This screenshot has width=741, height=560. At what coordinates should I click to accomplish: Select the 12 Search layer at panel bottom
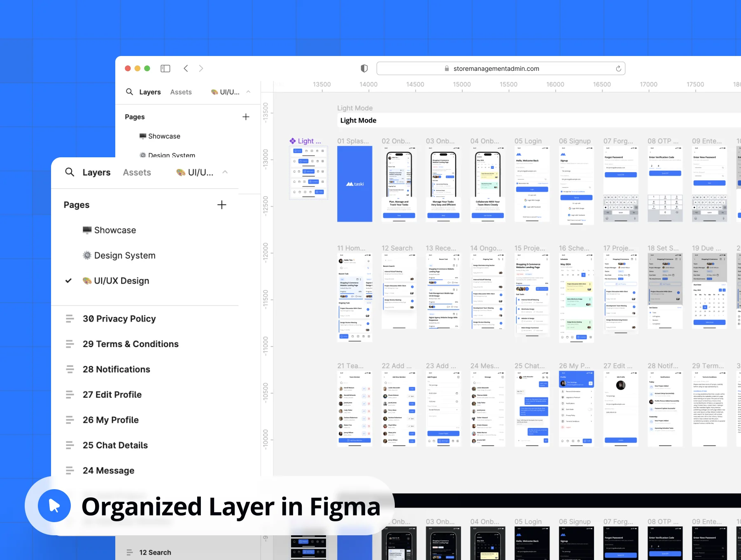point(155,553)
